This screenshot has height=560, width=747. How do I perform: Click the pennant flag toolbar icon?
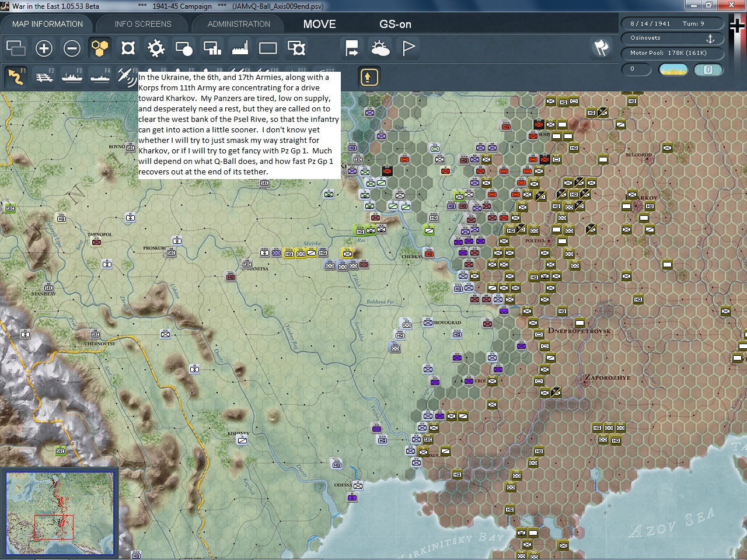[x=409, y=48]
